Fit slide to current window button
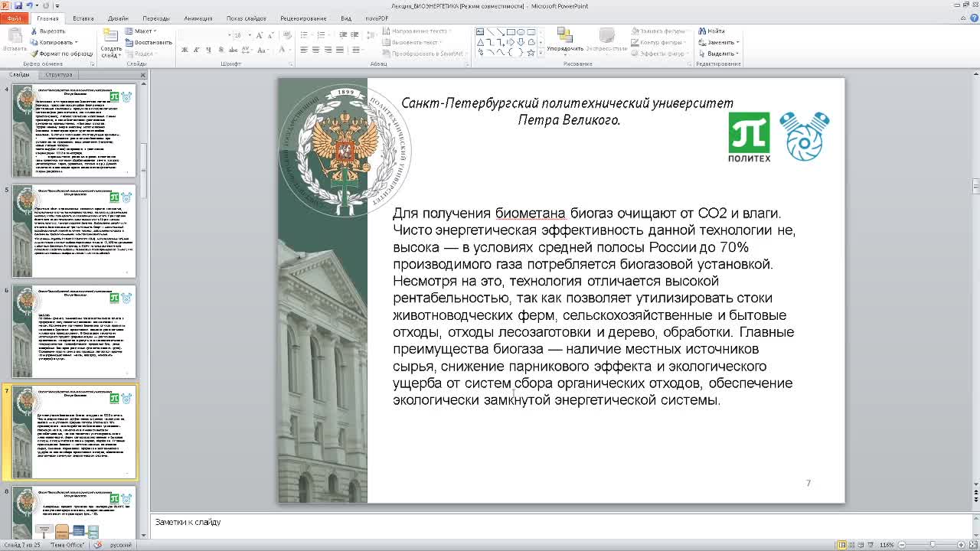 [x=973, y=545]
